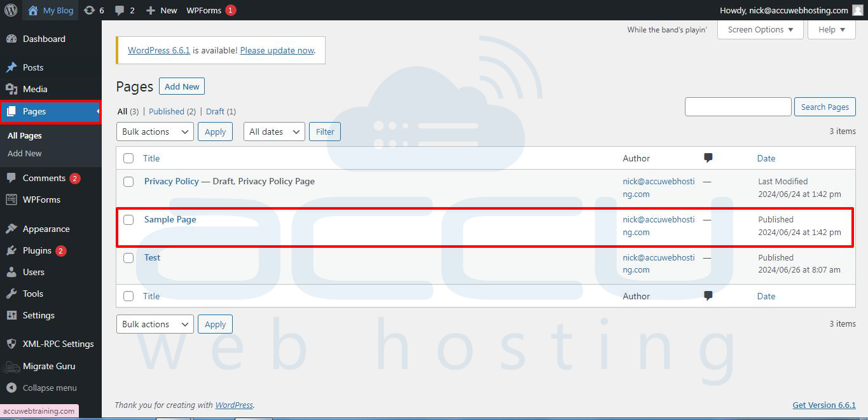Open the Sample Page title link
Screen dimensions: 868x420
(170, 219)
